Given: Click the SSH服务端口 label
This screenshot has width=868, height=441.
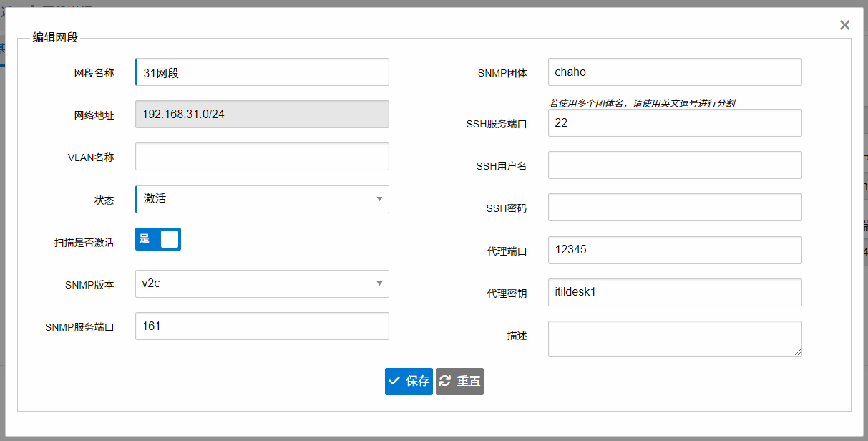Looking at the screenshot, I should tap(496, 124).
